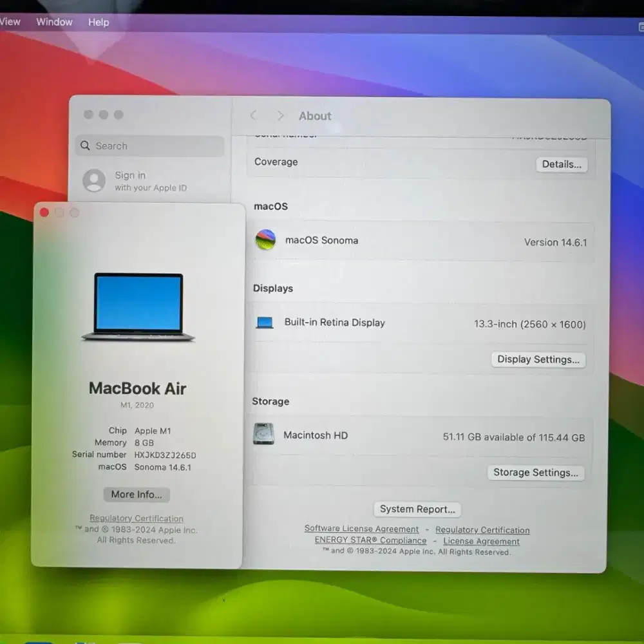The width and height of the screenshot is (644, 644).
Task: Select the serial number HXJKD3ZJ265D text
Action: [x=165, y=455]
